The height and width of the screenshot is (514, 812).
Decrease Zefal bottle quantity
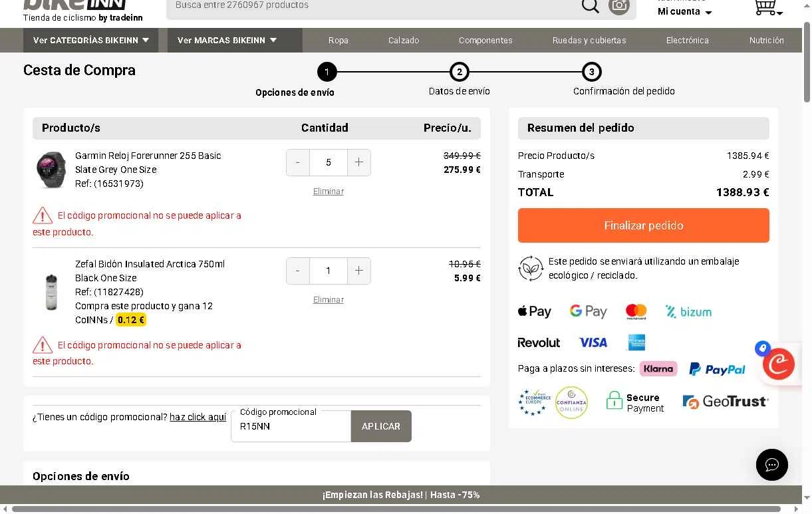[x=298, y=271]
